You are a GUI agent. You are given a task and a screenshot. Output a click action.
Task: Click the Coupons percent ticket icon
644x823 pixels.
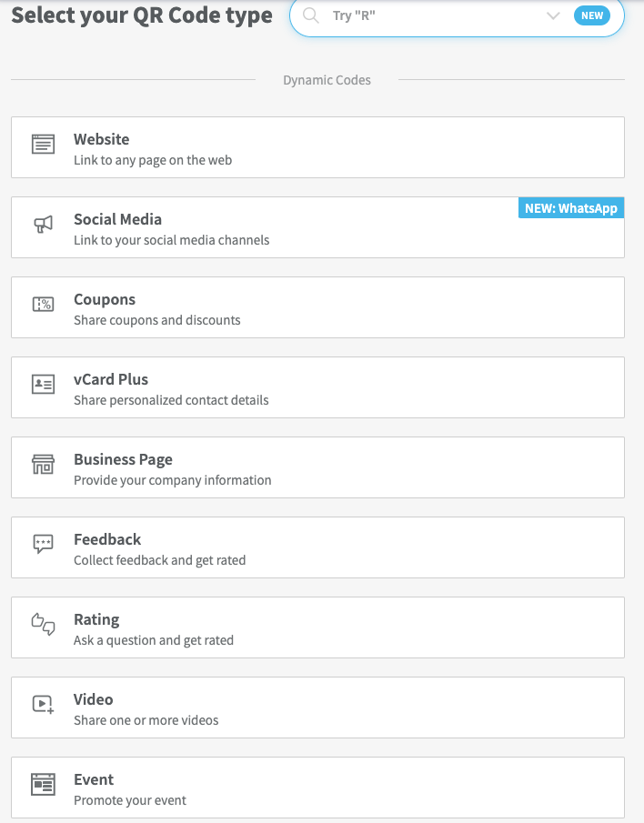[x=43, y=305]
